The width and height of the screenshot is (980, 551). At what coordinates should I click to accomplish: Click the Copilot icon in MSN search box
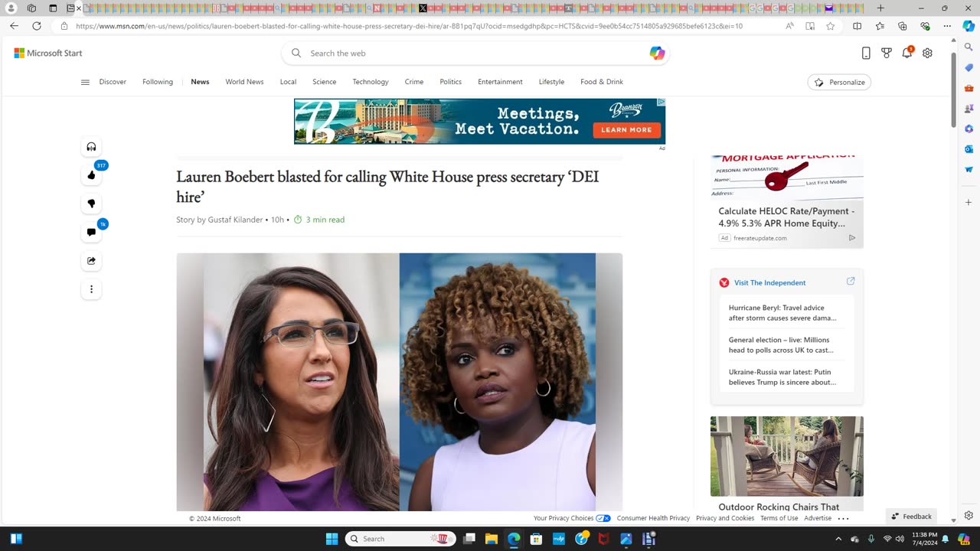point(657,53)
